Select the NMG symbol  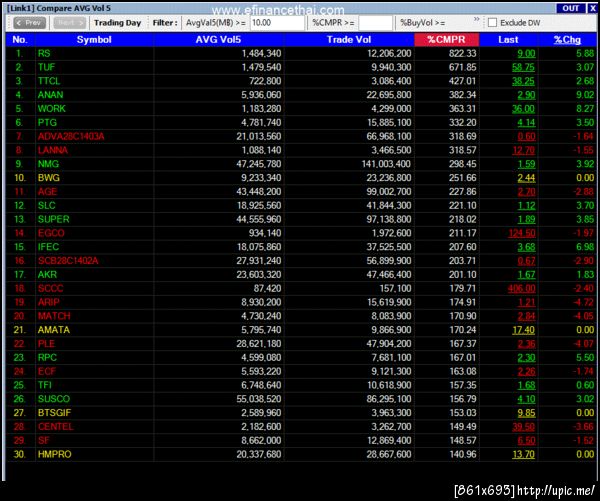(x=48, y=164)
